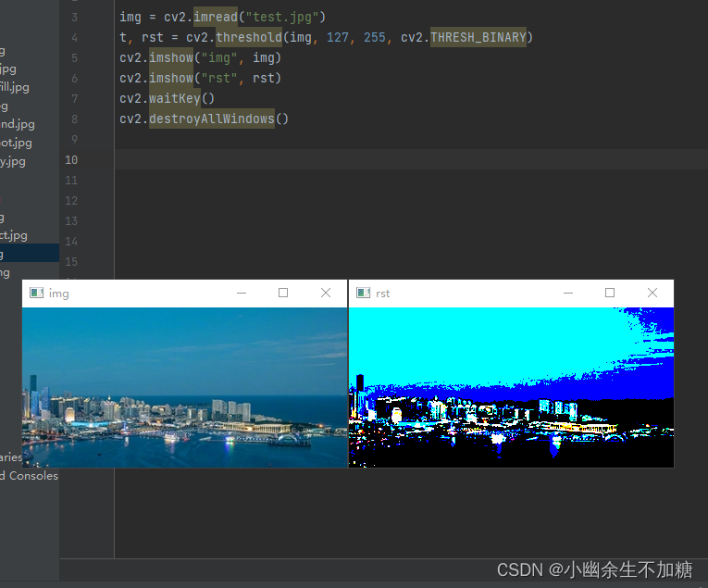Maximize the rst window
Viewport: 708px width, 588px height.
tap(610, 294)
